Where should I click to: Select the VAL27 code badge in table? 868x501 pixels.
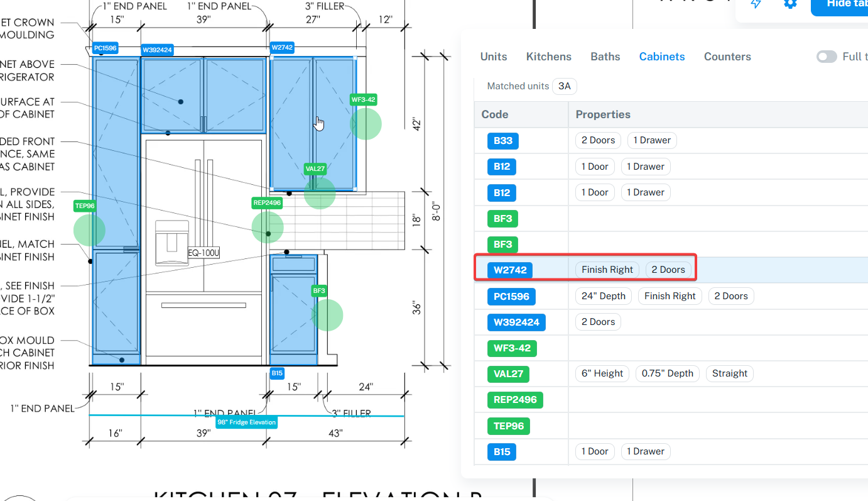coord(509,374)
